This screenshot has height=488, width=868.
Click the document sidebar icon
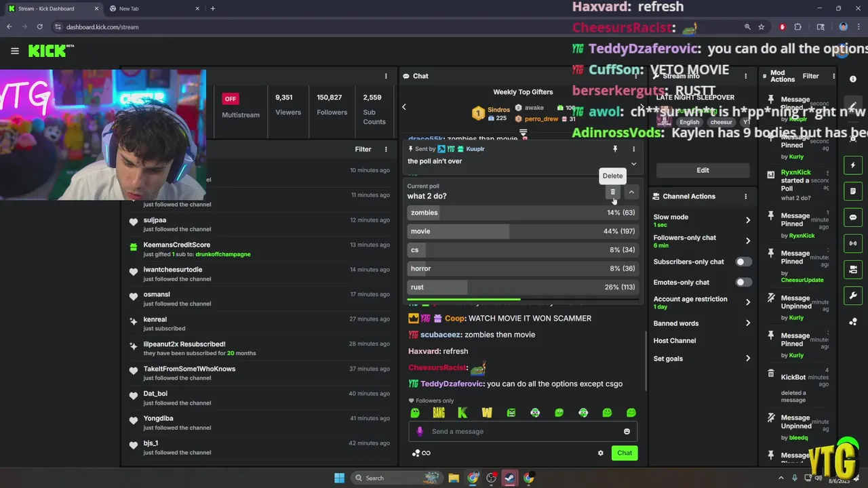(853, 192)
